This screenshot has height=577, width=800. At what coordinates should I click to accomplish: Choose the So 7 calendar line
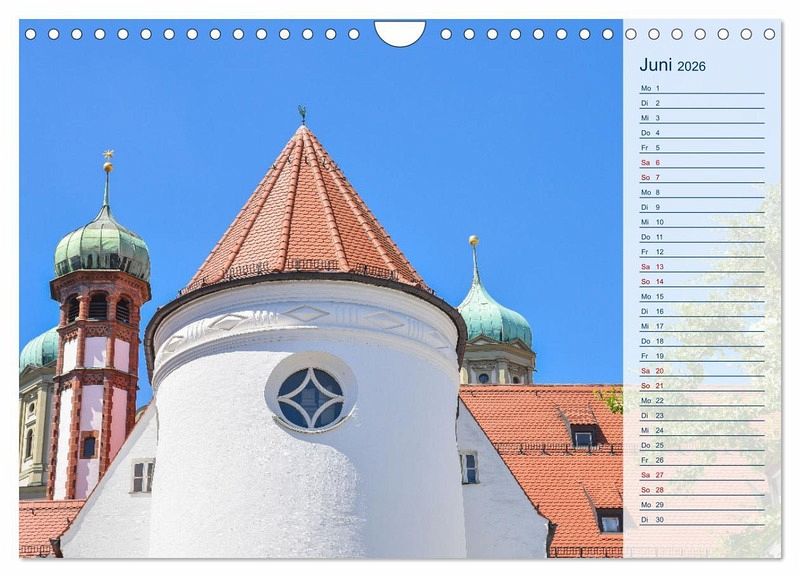click(701, 177)
